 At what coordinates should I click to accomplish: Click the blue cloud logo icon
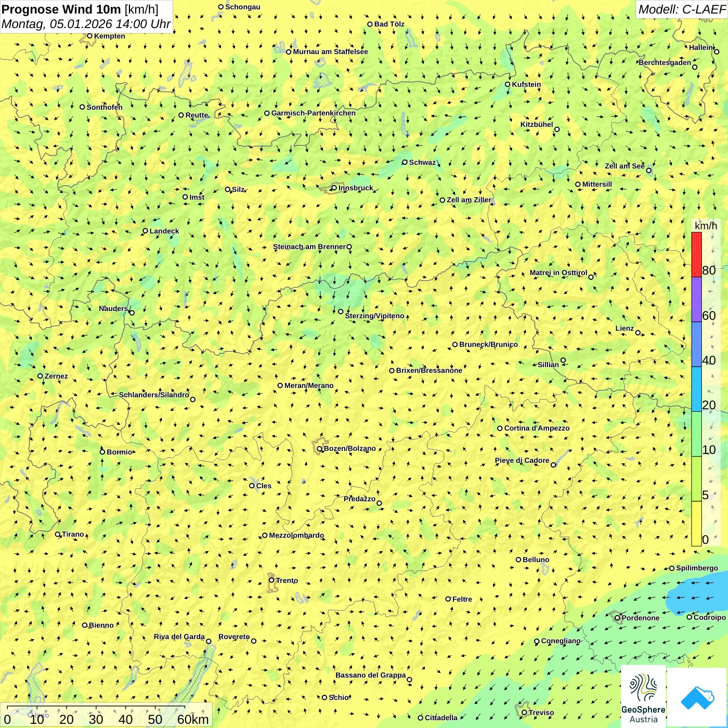[x=697, y=698]
